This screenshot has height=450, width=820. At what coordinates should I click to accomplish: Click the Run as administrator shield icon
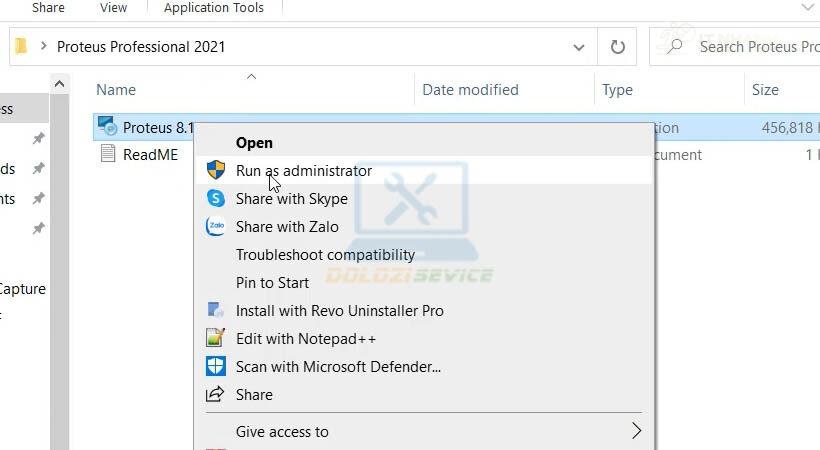point(215,171)
